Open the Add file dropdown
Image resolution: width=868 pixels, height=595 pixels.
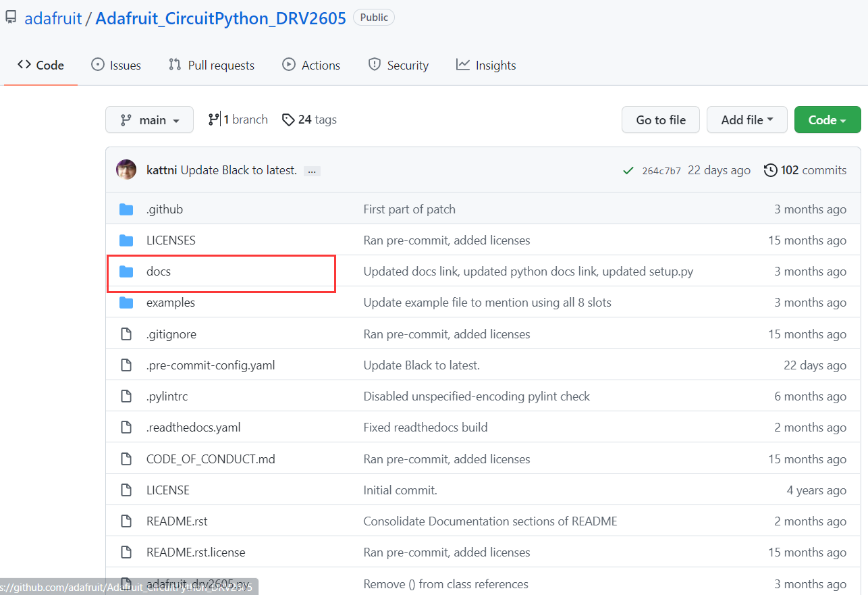(x=747, y=120)
